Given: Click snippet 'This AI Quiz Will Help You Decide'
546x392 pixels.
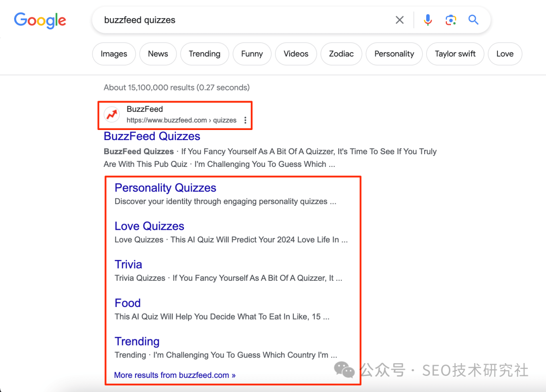Looking at the screenshot, I should (222, 317).
